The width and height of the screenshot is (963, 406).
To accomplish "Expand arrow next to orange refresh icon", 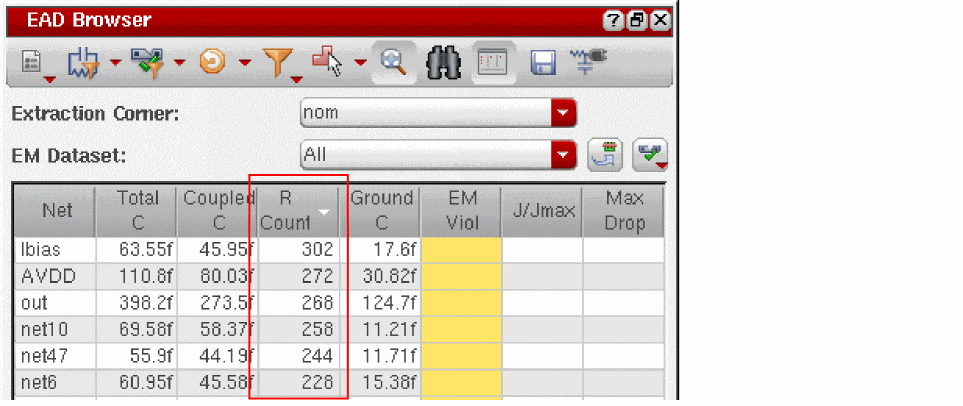I will (x=244, y=62).
